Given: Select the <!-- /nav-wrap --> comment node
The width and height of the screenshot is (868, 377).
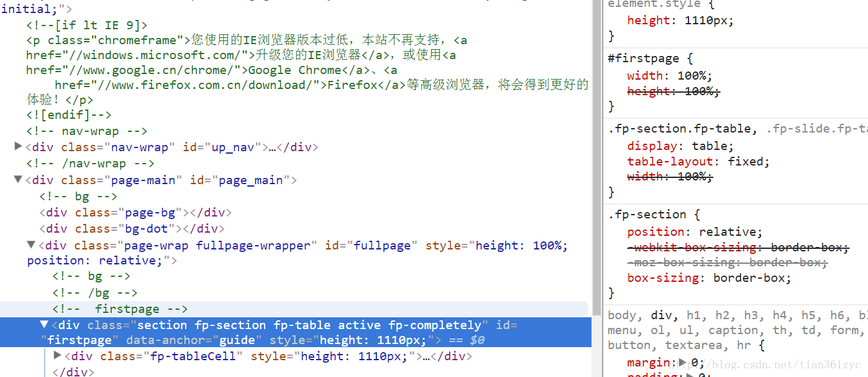Looking at the screenshot, I should click(91, 164).
